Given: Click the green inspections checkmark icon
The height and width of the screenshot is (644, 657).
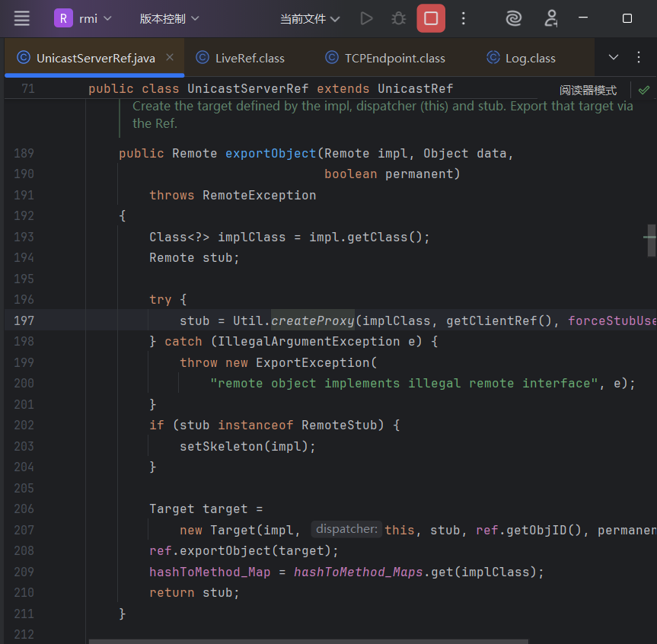Looking at the screenshot, I should point(644,89).
